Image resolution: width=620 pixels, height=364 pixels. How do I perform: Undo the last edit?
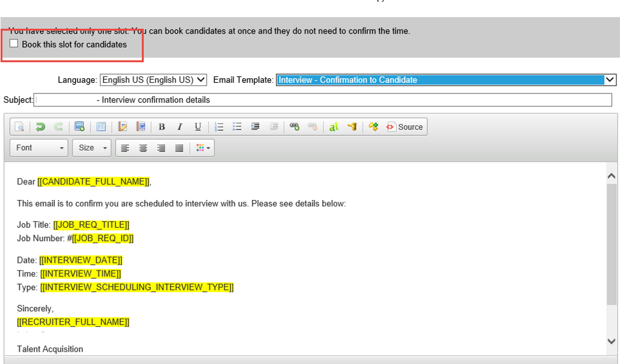point(40,127)
